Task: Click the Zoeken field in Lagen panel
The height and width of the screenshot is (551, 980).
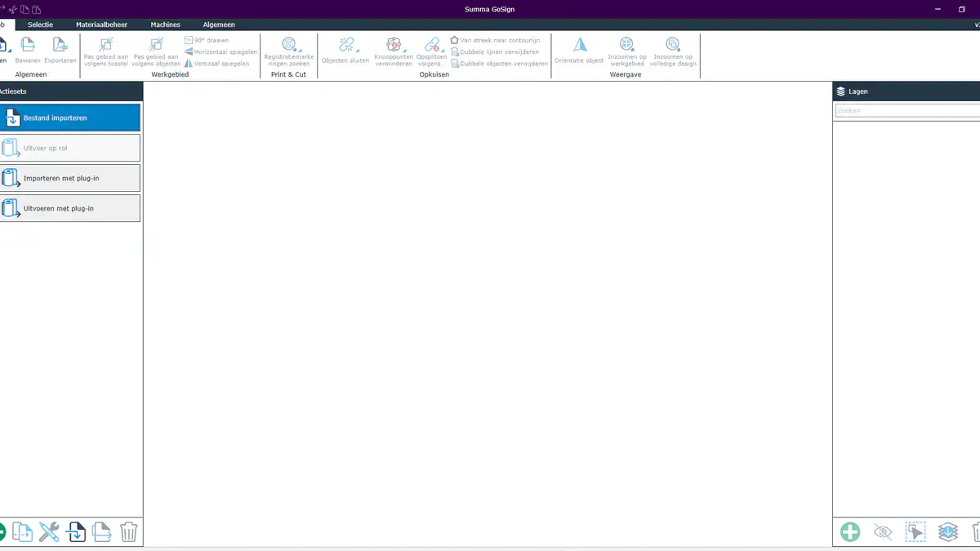Action: (x=906, y=110)
